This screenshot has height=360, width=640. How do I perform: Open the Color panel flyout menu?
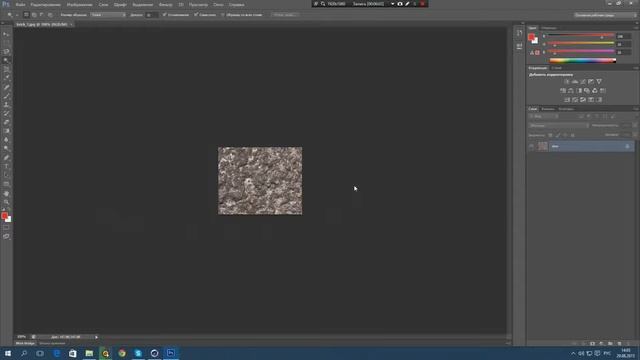(x=636, y=28)
